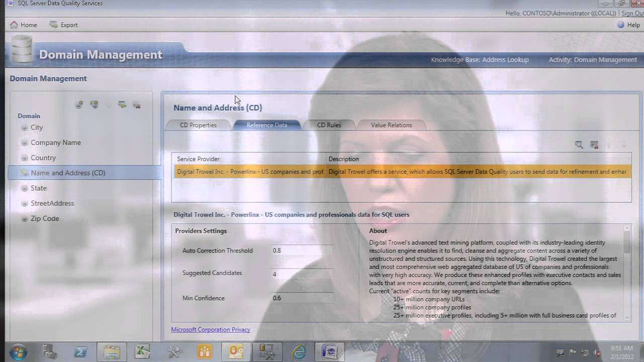Select the Country domain
The width and height of the screenshot is (644, 362).
pos(43,157)
